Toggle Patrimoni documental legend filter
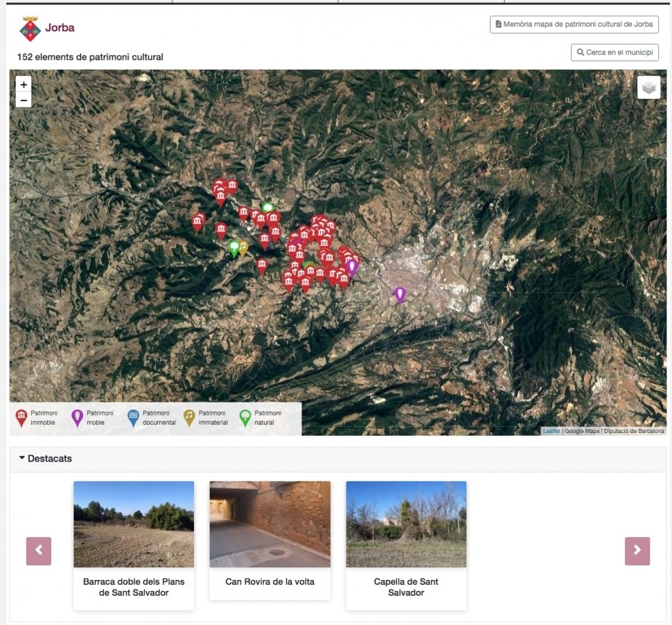Viewport: 672px width, 625px height. pos(134,418)
